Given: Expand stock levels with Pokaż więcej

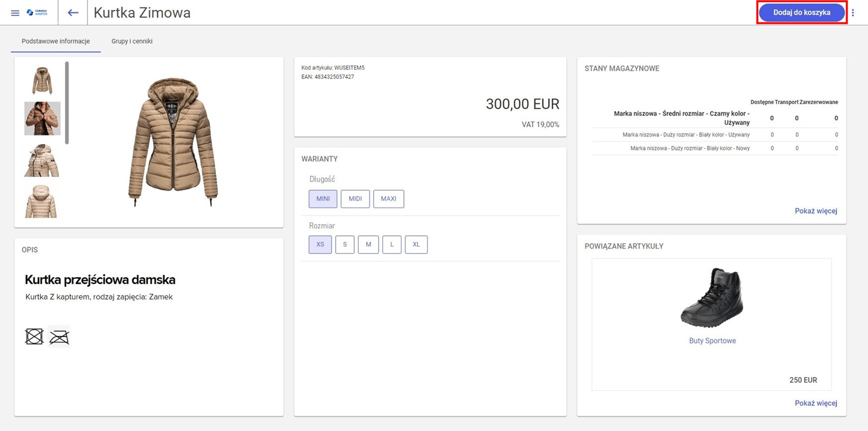Looking at the screenshot, I should coord(816,211).
